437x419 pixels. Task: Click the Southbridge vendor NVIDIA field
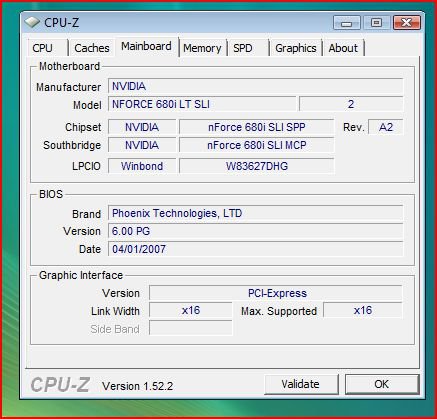(142, 145)
